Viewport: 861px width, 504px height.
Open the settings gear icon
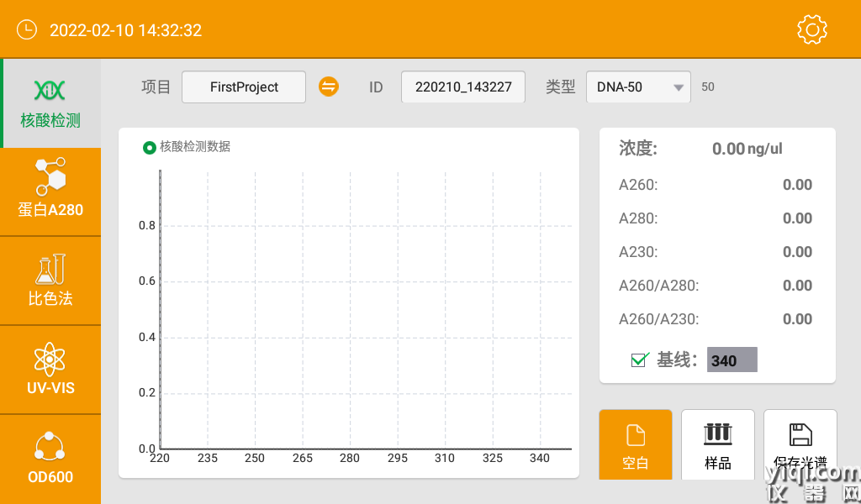point(812,29)
